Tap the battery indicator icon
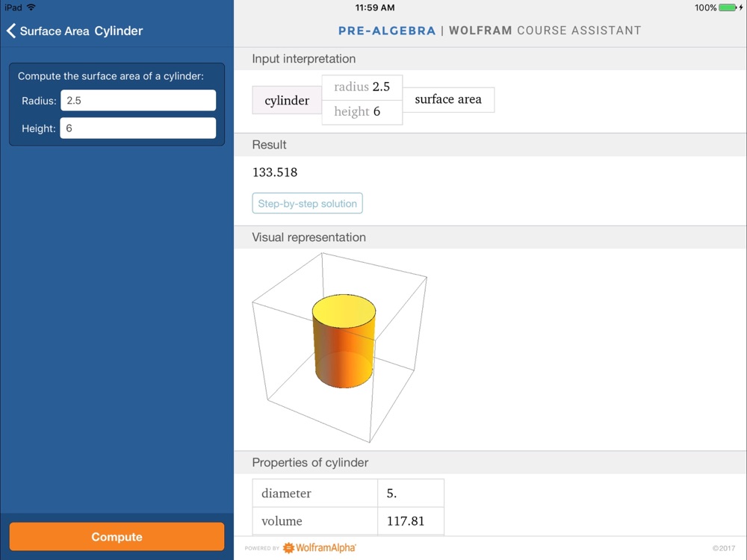The image size is (747, 560). pyautogui.click(x=728, y=7)
